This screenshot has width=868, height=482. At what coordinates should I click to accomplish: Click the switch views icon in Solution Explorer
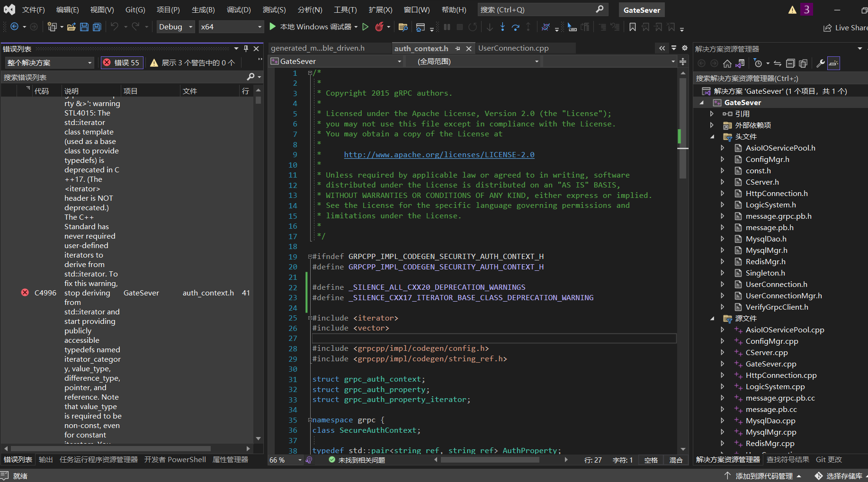(740, 63)
